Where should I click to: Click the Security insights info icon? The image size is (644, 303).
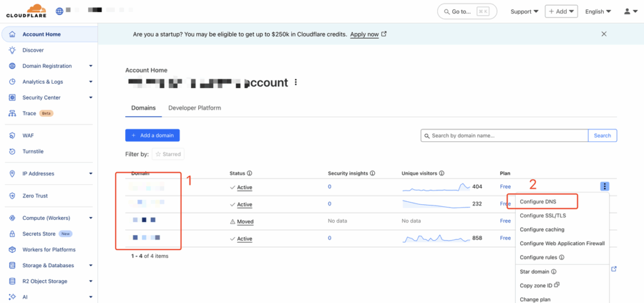point(372,174)
